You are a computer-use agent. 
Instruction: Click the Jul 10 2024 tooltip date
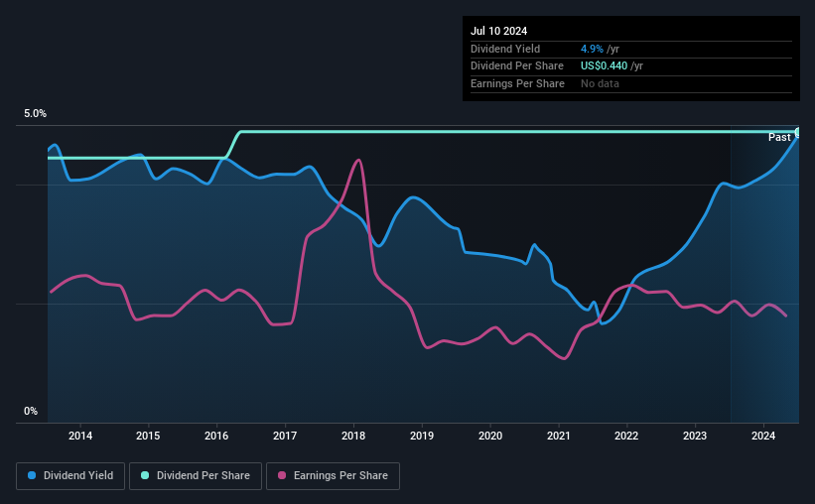pos(499,31)
